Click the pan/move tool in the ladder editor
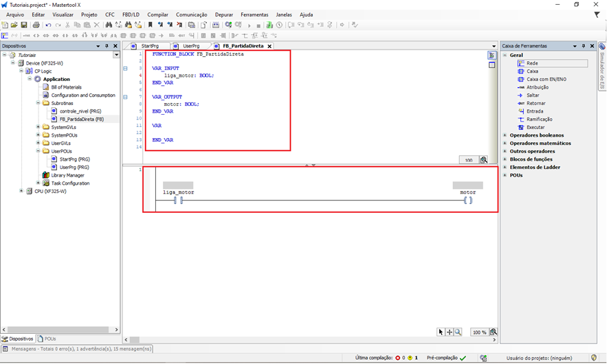 (450, 332)
